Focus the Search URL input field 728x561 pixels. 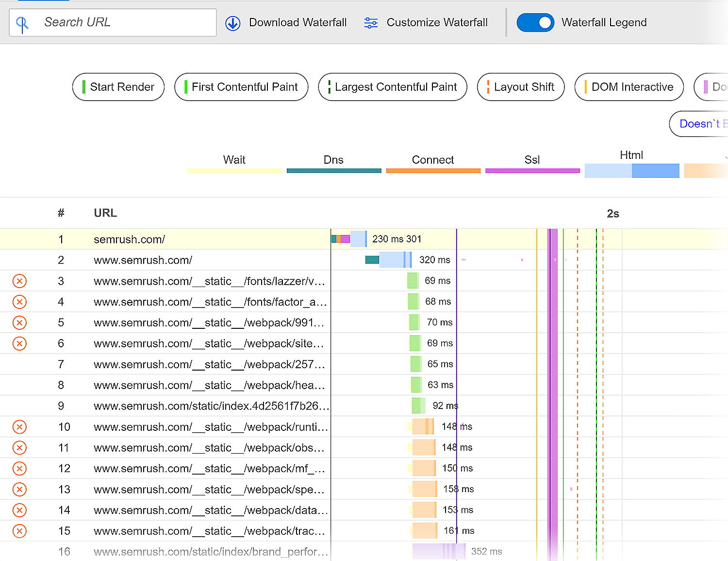tap(113, 22)
